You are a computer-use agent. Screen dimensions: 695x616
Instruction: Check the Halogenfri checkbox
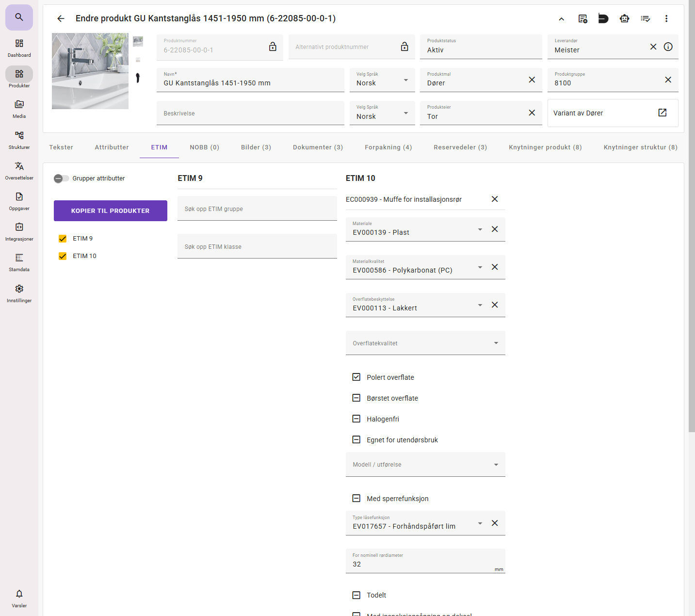point(356,419)
